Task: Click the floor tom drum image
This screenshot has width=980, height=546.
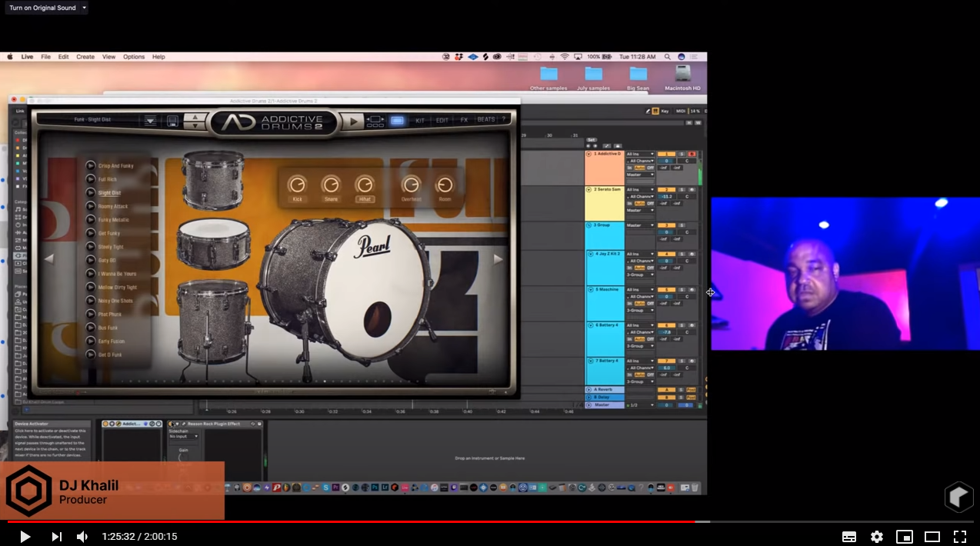Action: pyautogui.click(x=213, y=321)
